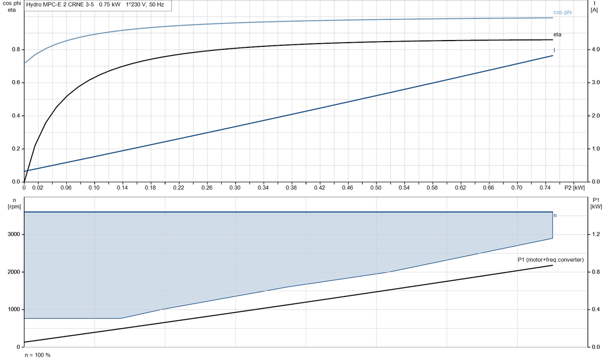Viewport: 605px width, 364px height.
Task: Click the 0.70 tick on P2 axis
Action: (516, 188)
